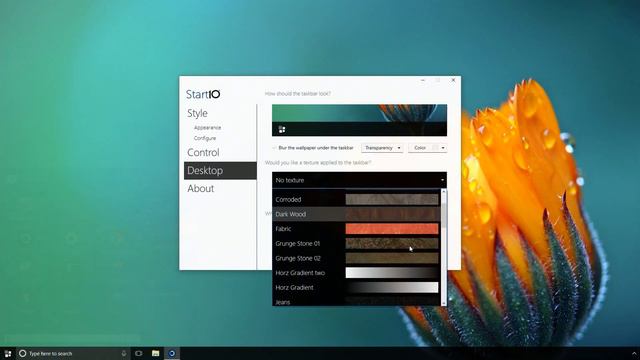
Task: Click the Cortana microphone icon in search box
Action: pyautogui.click(x=124, y=353)
